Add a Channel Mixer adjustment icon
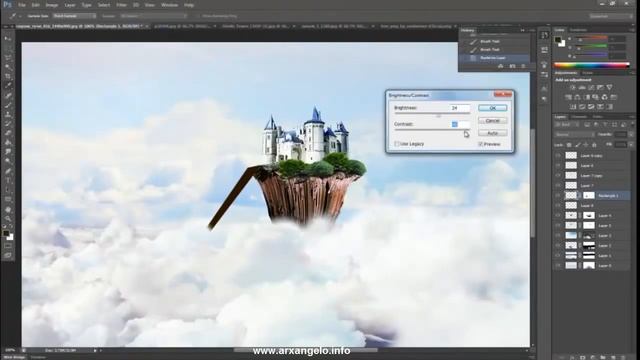The image size is (640, 360). (604, 97)
